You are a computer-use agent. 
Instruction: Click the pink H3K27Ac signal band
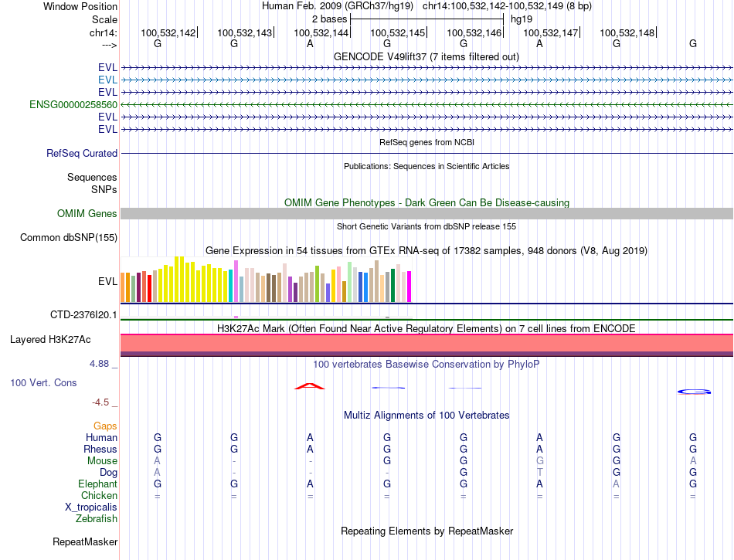[x=426, y=342]
